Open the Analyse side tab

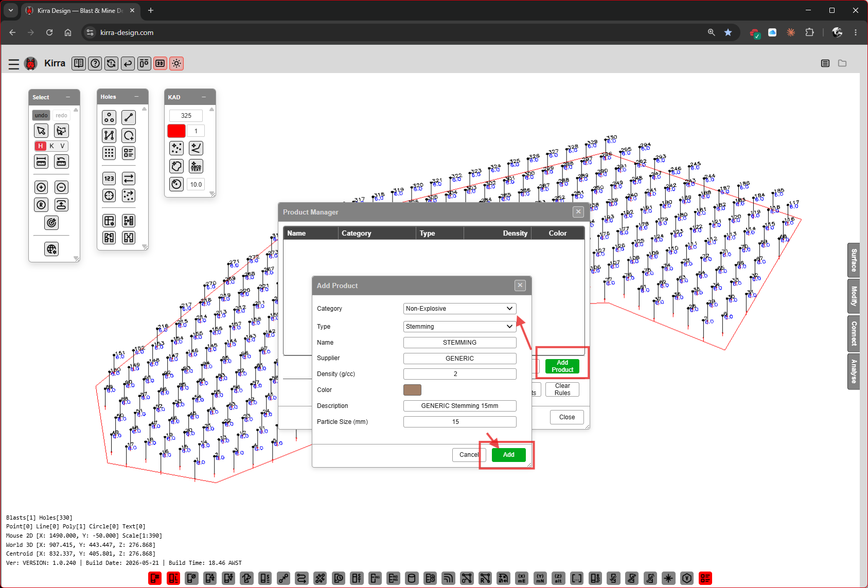[854, 371]
